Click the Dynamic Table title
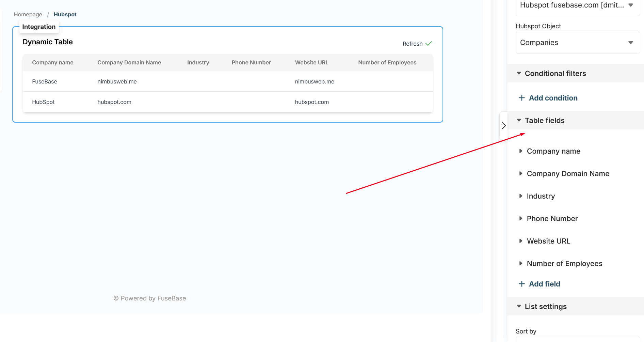This screenshot has width=644, height=342. pyautogui.click(x=48, y=42)
